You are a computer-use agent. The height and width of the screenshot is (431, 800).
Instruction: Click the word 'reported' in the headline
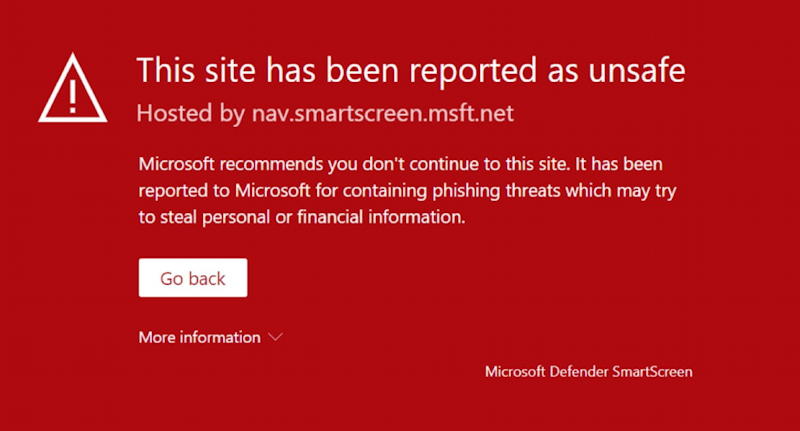pyautogui.click(x=473, y=71)
